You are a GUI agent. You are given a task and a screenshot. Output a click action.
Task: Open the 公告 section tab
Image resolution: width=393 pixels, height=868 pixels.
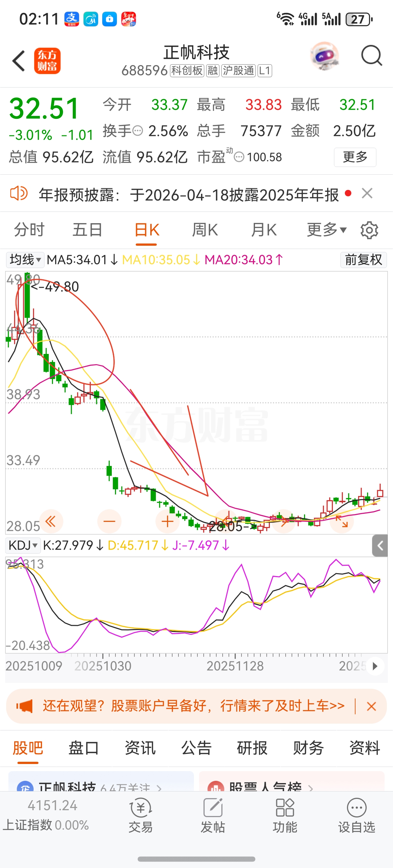[x=196, y=748]
